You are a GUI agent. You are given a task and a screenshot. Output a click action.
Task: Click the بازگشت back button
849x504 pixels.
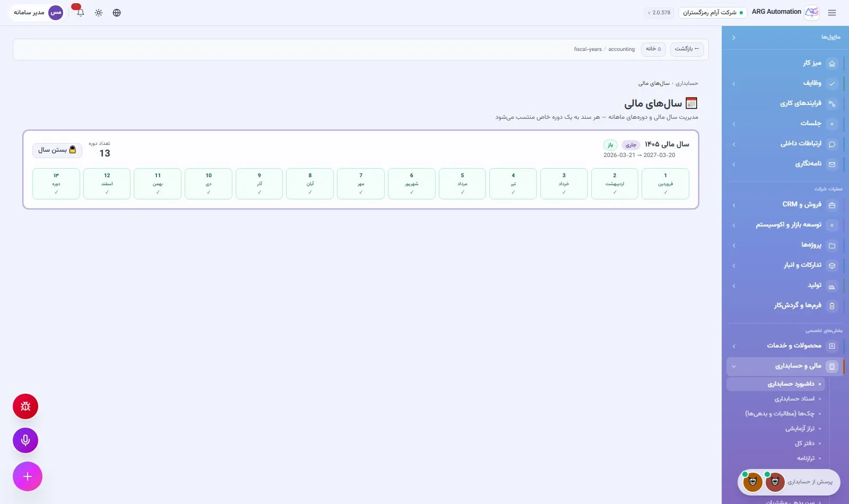[687, 49]
